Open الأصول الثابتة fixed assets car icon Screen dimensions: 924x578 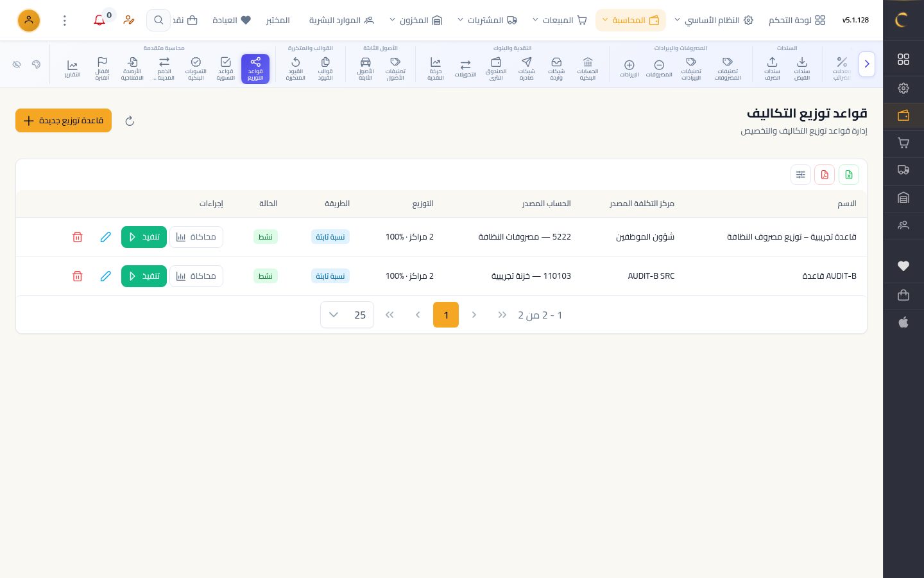tap(366, 69)
